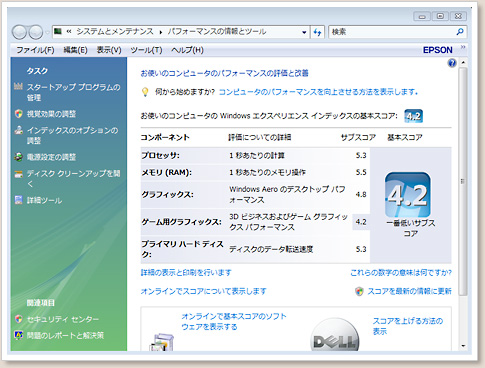Click パフォーマンスの情報とツール breadcrumb
Screen dimensions: 485x368
pyautogui.click(x=217, y=32)
